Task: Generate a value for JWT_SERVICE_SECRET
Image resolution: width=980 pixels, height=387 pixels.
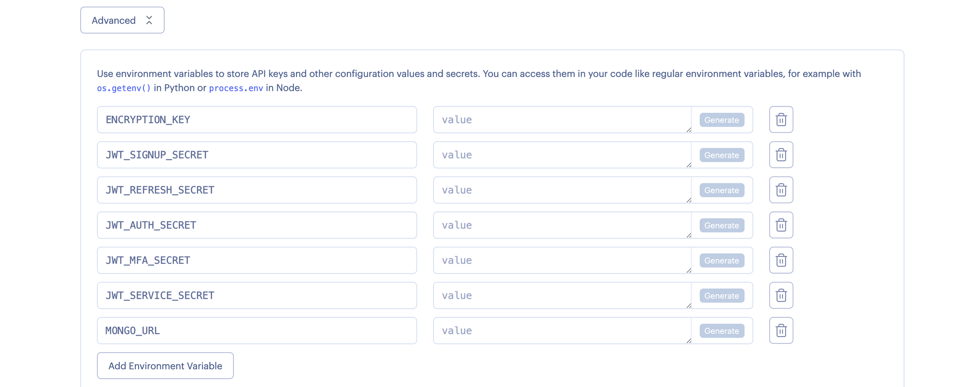Action: coord(721,296)
